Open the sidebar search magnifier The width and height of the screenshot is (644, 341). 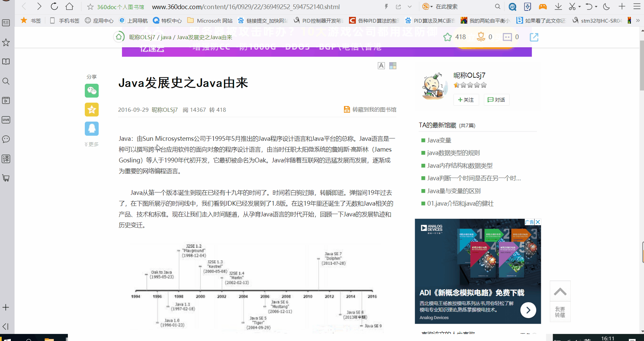pyautogui.click(x=6, y=81)
